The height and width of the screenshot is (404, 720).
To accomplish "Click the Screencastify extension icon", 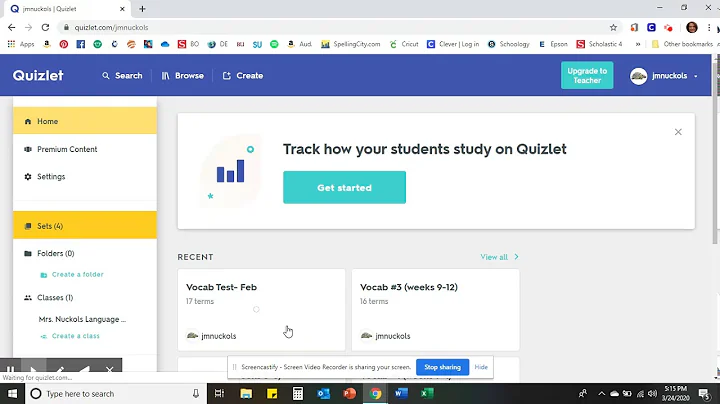I will click(668, 28).
